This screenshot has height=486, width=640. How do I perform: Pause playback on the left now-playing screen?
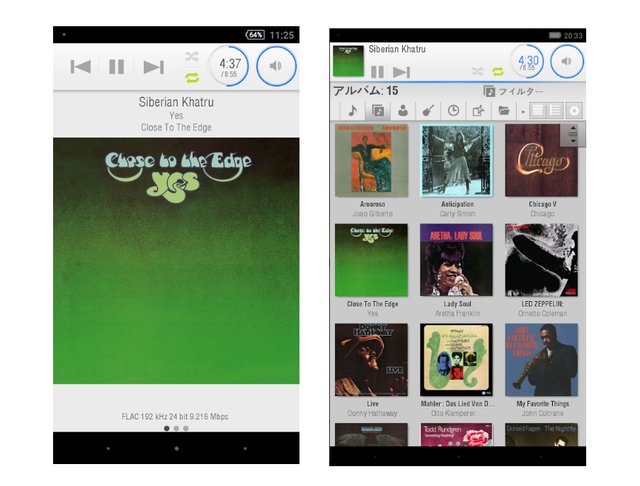pos(117,67)
